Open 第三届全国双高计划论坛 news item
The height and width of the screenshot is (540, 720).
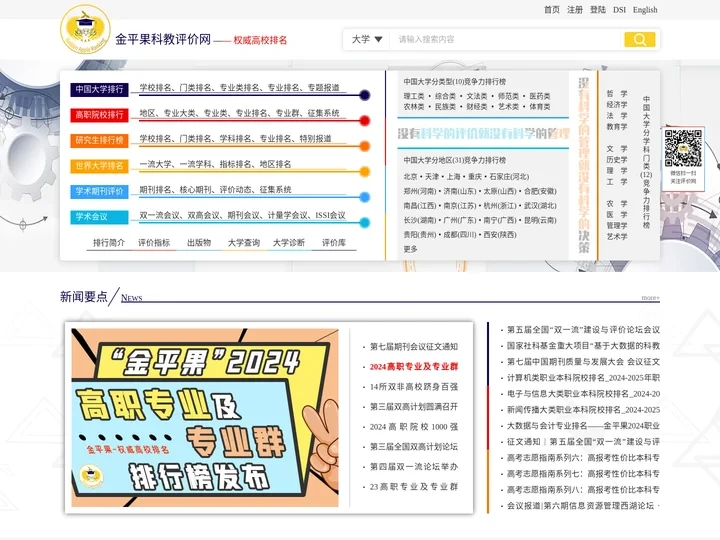414,446
